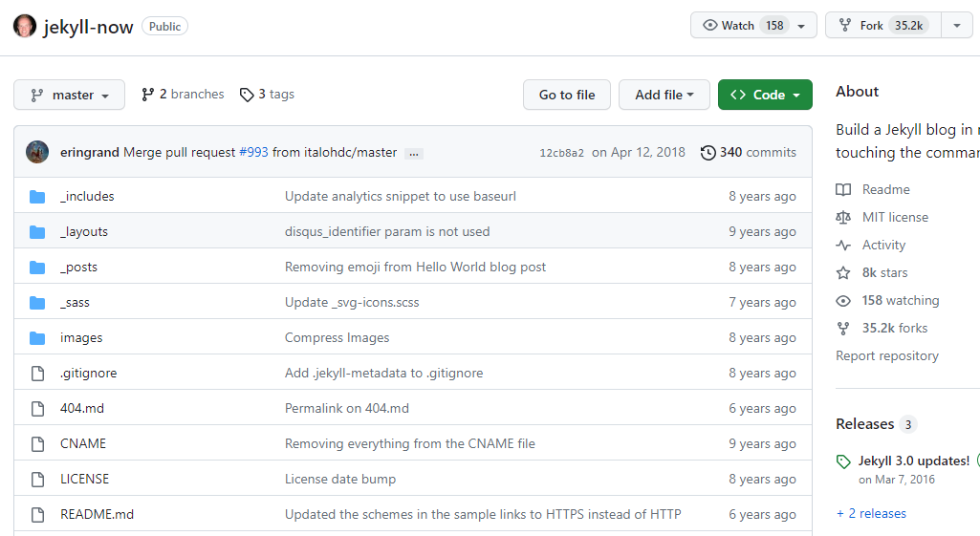Open the .gitignore file
This screenshot has height=536, width=980.
coord(88,373)
